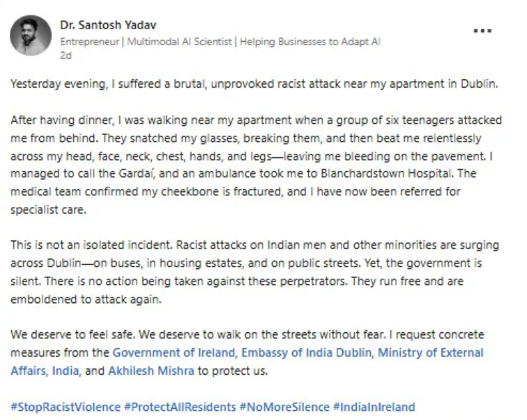This screenshot has width=527, height=420.
Task: Open the three-dot post options menu
Action: click(x=482, y=31)
